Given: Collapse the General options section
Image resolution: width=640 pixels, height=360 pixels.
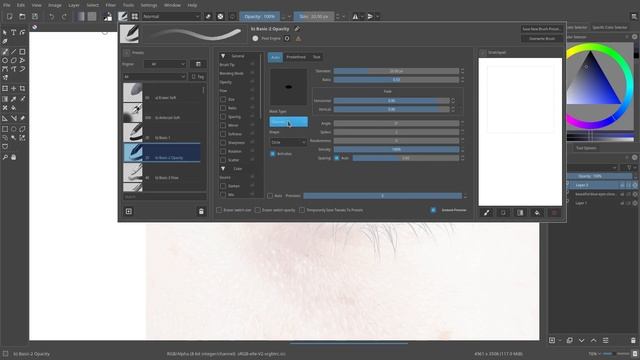Looking at the screenshot, I should tap(223, 56).
